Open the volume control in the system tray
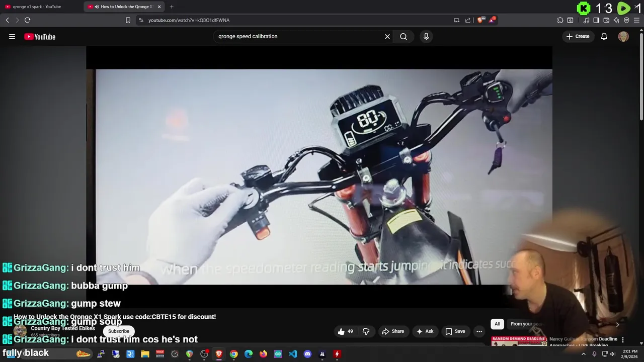This screenshot has width=644, height=362. [612, 354]
